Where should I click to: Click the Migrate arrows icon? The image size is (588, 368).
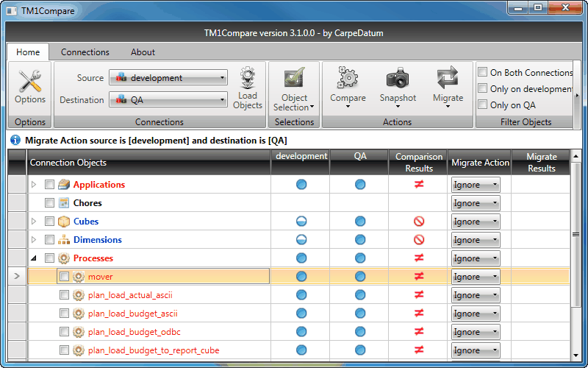coord(448,78)
